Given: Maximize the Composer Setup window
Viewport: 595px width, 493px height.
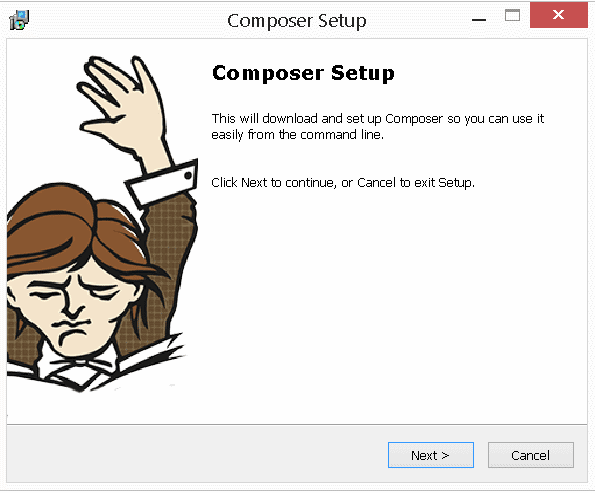Looking at the screenshot, I should 512,16.
